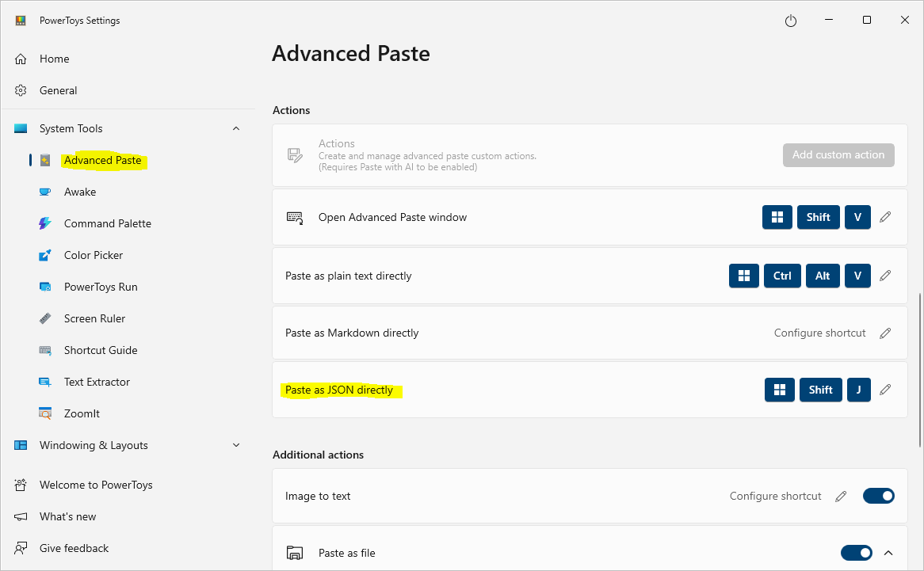Click the power icon in title bar

pyautogui.click(x=791, y=21)
